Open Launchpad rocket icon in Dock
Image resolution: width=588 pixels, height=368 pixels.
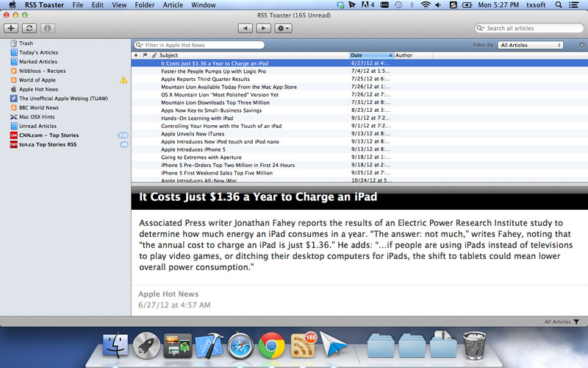point(146,345)
